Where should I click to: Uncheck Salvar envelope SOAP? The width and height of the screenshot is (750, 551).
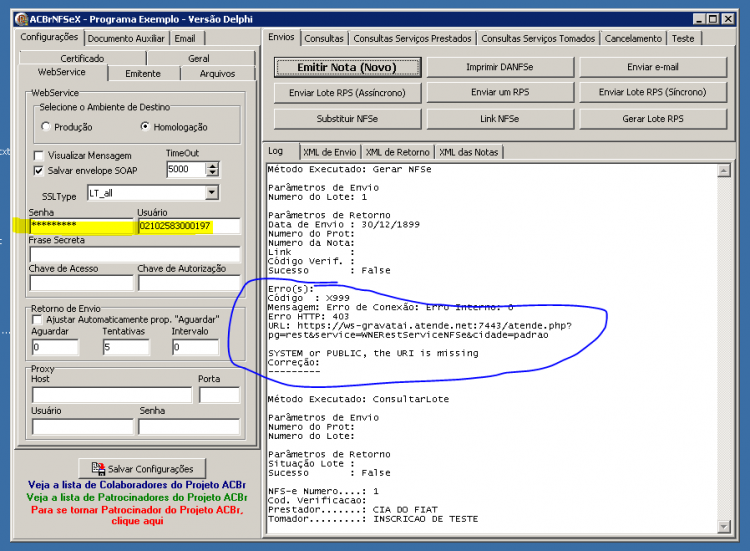(x=39, y=171)
